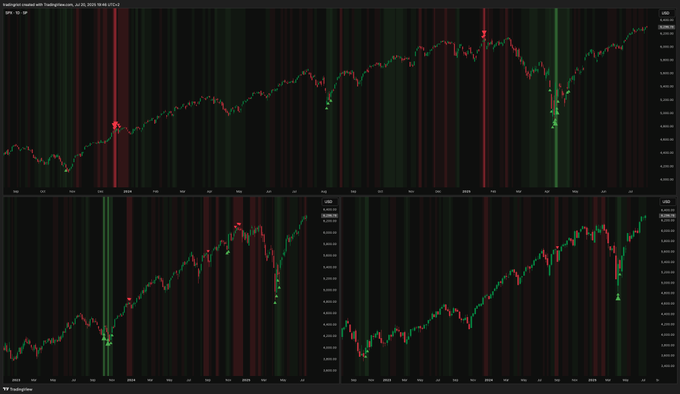Click the red sell signal marker near Feb 2025 on top chart
Viewport: 680px width, 394px height.
pyautogui.click(x=484, y=34)
